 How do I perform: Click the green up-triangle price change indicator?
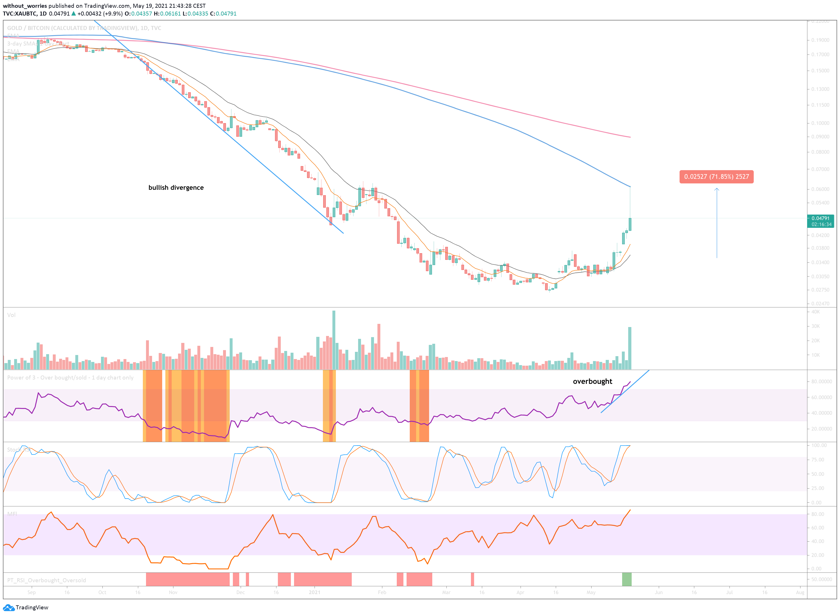tap(74, 14)
